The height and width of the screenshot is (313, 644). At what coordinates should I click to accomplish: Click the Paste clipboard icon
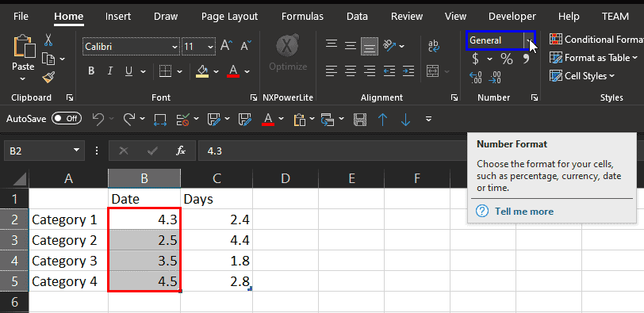pyautogui.click(x=25, y=46)
